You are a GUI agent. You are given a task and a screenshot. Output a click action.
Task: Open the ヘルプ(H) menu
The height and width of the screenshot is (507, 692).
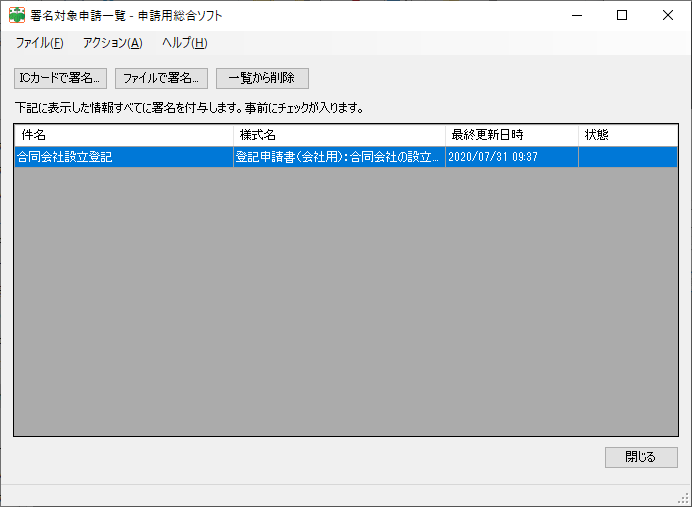[x=184, y=43]
